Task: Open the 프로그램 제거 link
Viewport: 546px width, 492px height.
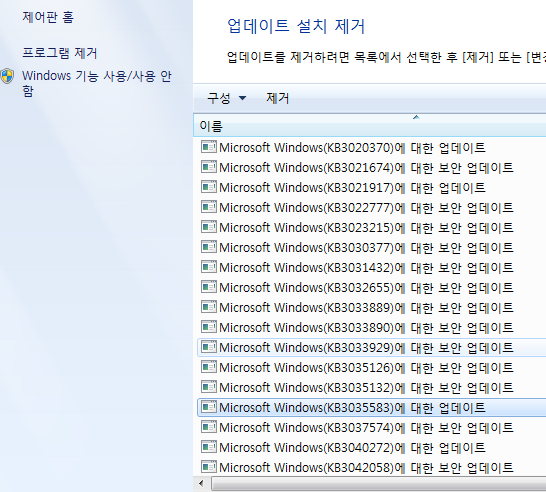Action: pyautogui.click(x=60, y=53)
